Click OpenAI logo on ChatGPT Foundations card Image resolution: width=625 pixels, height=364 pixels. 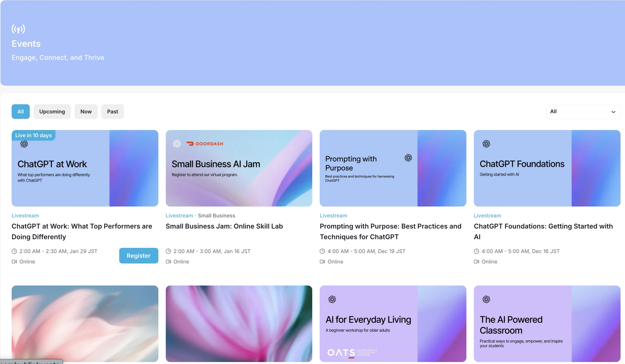point(486,144)
